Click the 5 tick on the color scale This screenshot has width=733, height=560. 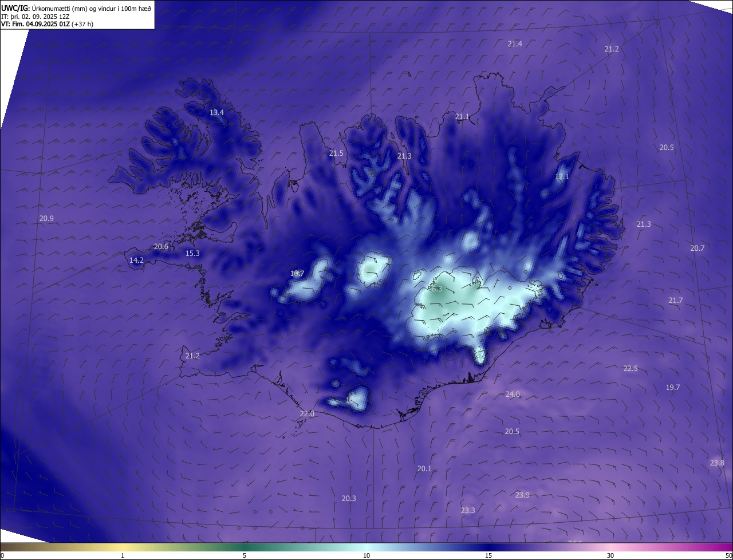[245, 555]
